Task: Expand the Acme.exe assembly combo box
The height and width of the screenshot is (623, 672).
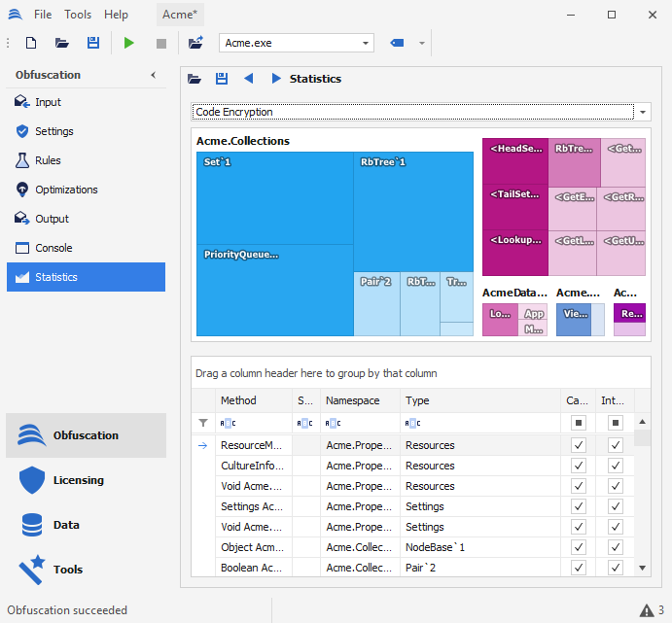Action: [366, 43]
